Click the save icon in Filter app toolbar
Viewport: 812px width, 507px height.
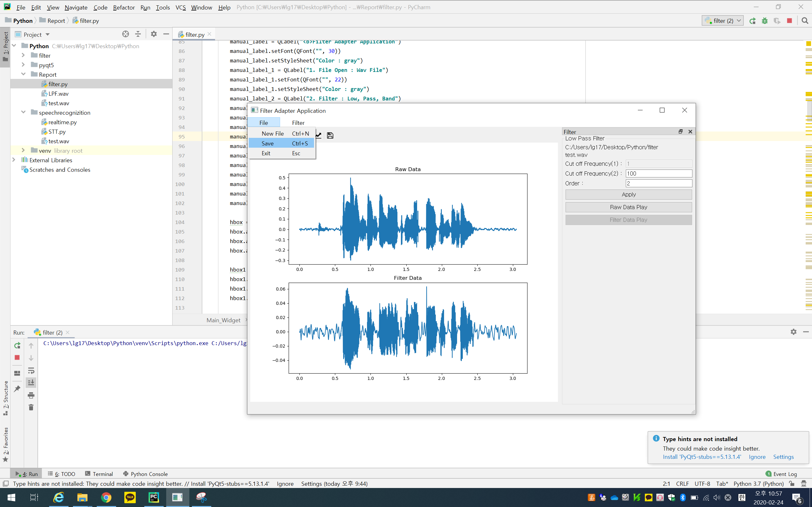pyautogui.click(x=330, y=136)
